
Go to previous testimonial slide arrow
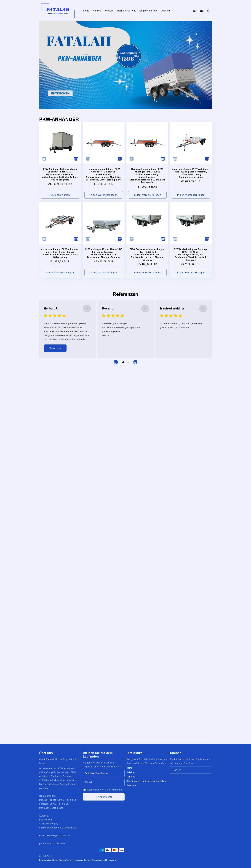click(116, 362)
